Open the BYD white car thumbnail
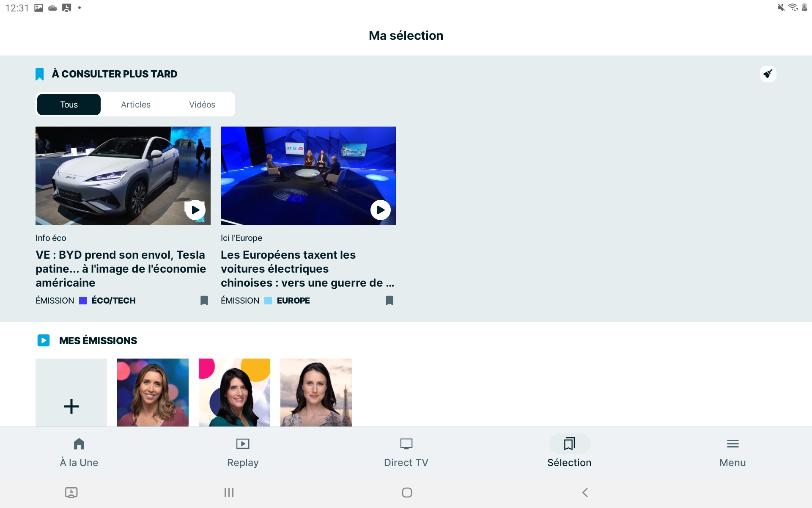The width and height of the screenshot is (812, 508). click(123, 176)
